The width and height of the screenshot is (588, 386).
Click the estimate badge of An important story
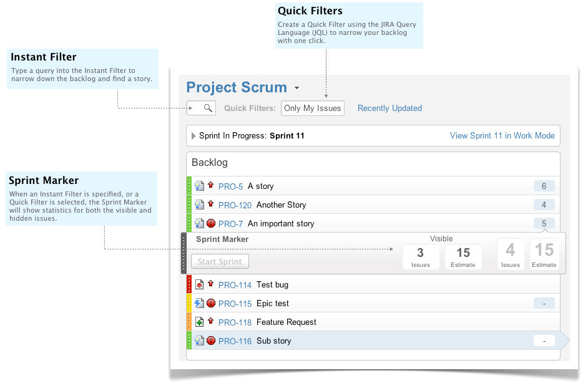pyautogui.click(x=544, y=223)
